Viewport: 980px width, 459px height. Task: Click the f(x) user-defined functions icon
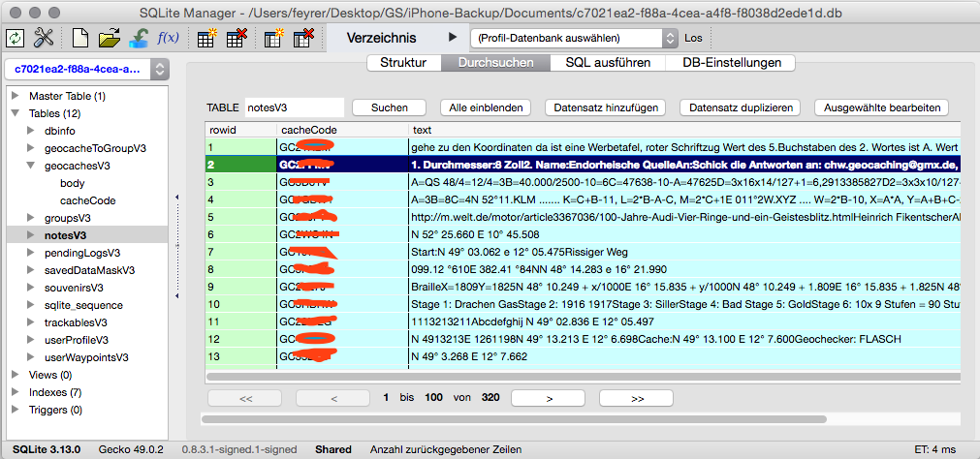[x=168, y=38]
